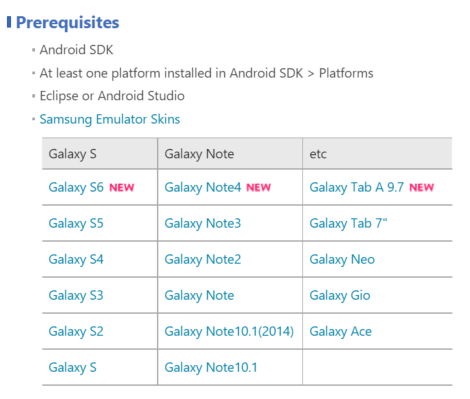Open the Galaxy S3 skin link
Viewport: 470px width, 399px height.
point(76,296)
